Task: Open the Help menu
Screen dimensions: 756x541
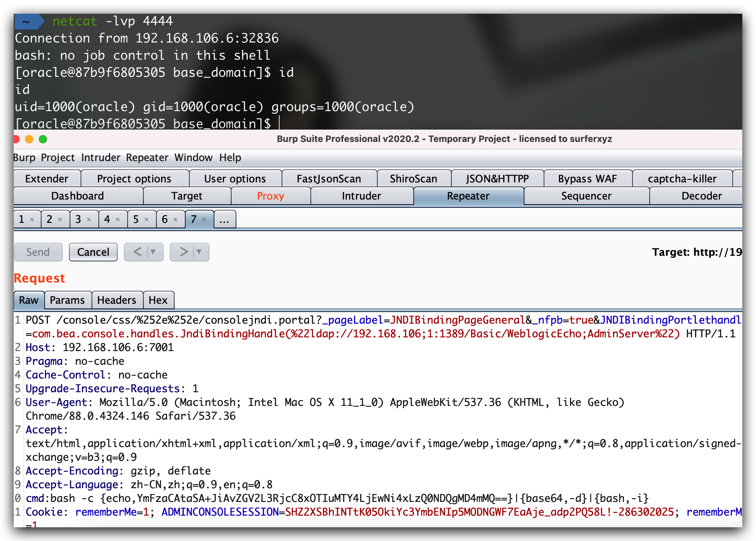Action: [230, 158]
